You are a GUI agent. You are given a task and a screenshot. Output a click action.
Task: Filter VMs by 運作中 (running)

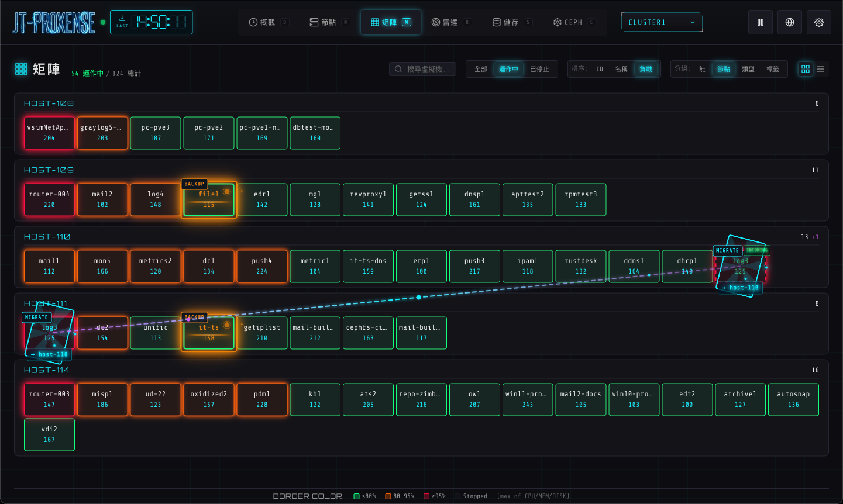[508, 69]
